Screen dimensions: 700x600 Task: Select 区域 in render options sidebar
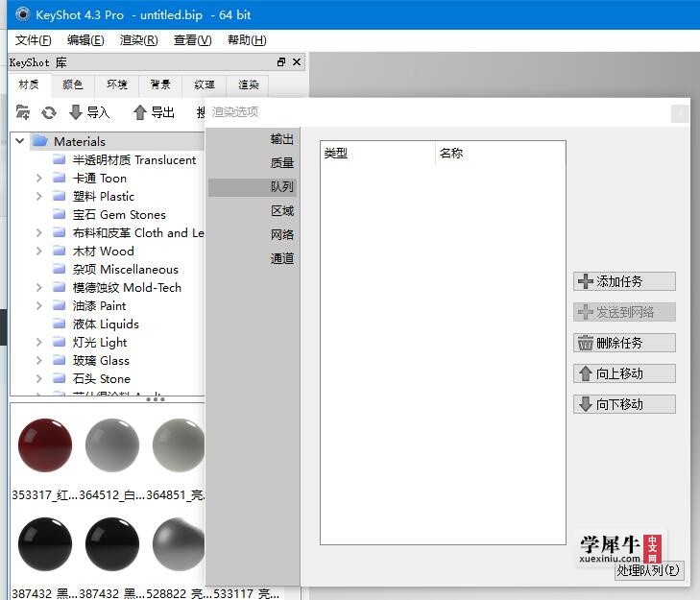253,210
